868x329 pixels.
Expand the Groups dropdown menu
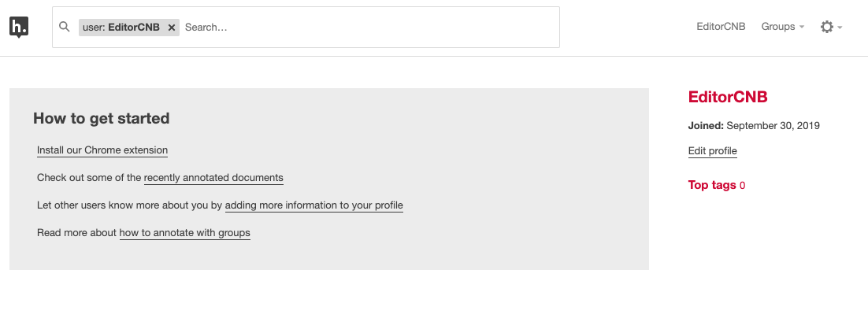click(x=783, y=27)
